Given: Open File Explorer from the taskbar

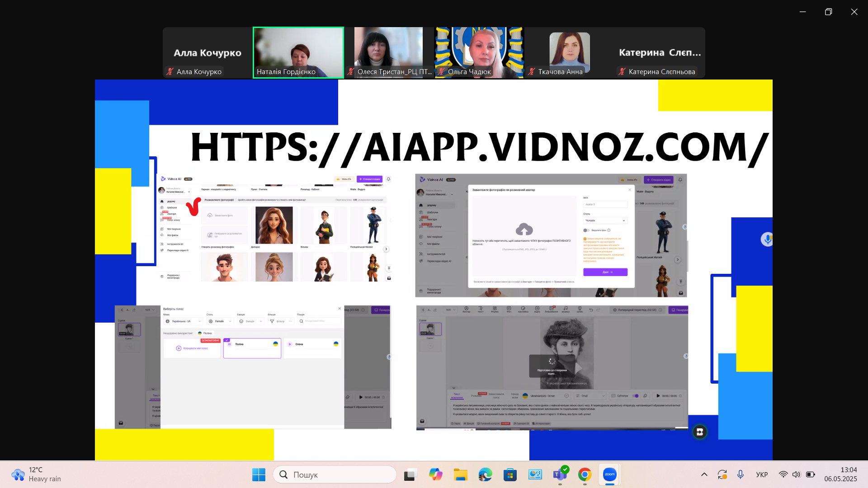Looking at the screenshot, I should pos(460,474).
